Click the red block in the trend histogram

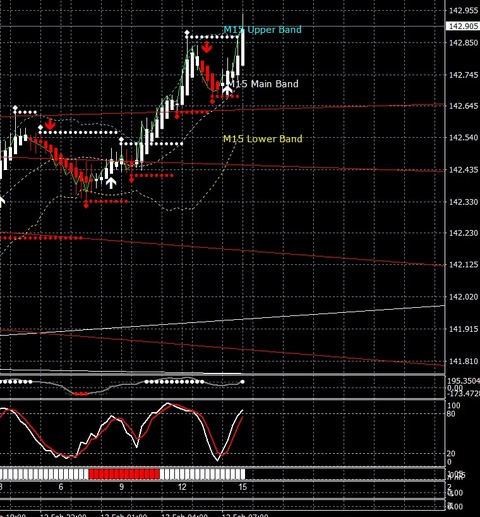[x=124, y=474]
